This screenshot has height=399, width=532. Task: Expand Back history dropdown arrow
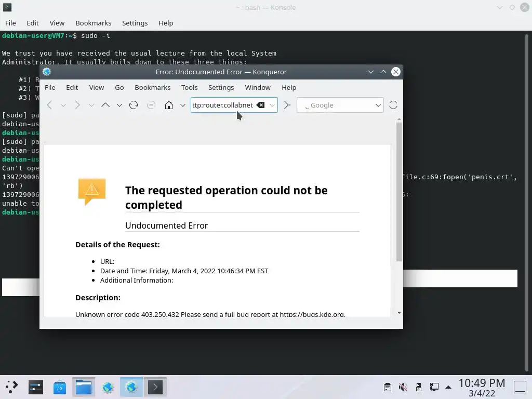tap(63, 105)
